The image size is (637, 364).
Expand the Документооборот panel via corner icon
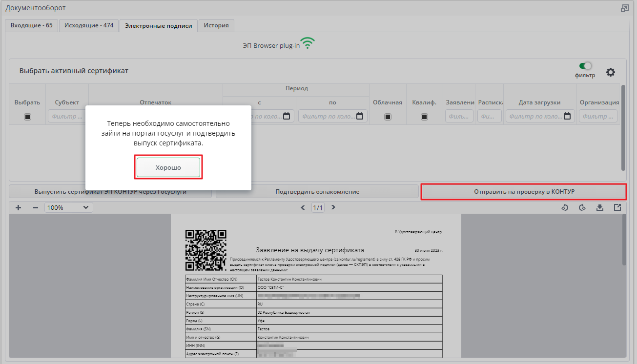625,8
